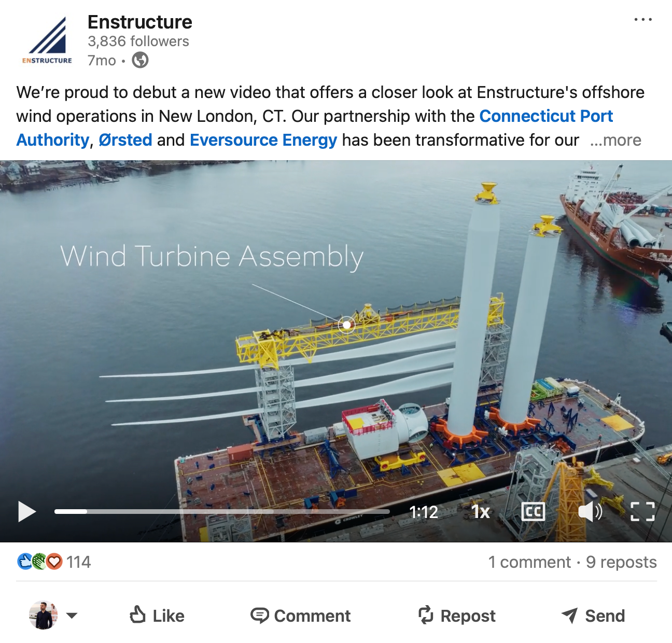Open the 1 comment link
672x643 pixels.
click(x=529, y=562)
